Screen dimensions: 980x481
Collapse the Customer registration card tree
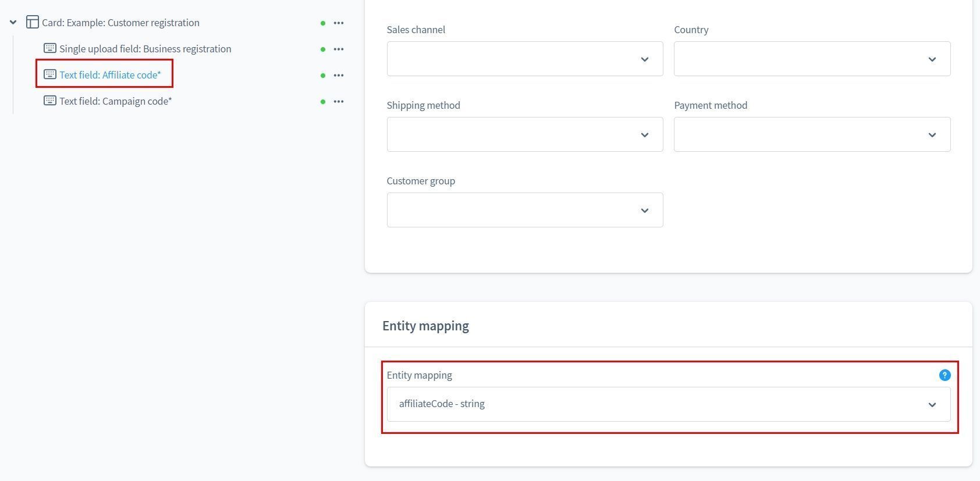click(x=13, y=23)
